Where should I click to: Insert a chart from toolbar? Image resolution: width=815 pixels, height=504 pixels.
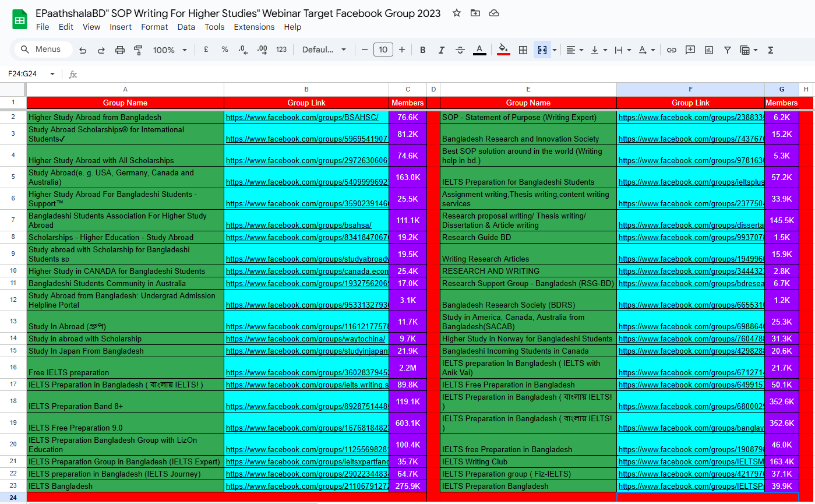709,50
